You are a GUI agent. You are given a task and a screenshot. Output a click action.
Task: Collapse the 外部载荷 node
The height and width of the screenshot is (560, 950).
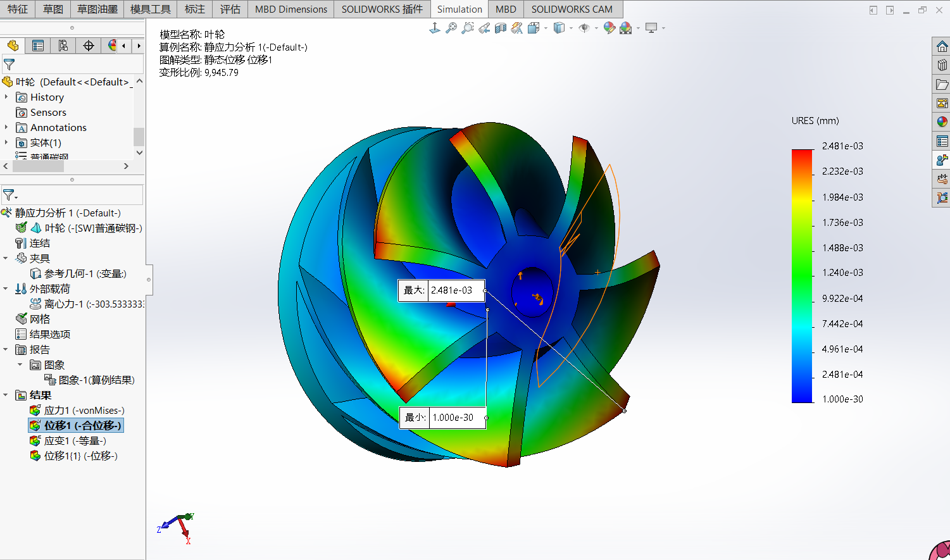(x=6, y=289)
